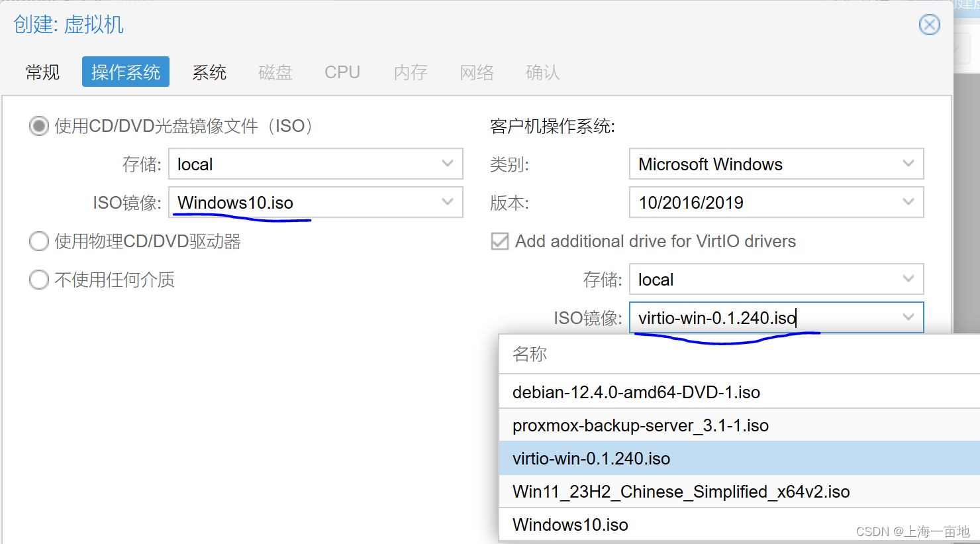Choose Win11_23H2_Chinese_Simplified_x64v2.iso from the list
This screenshot has height=544, width=980.
click(739, 491)
